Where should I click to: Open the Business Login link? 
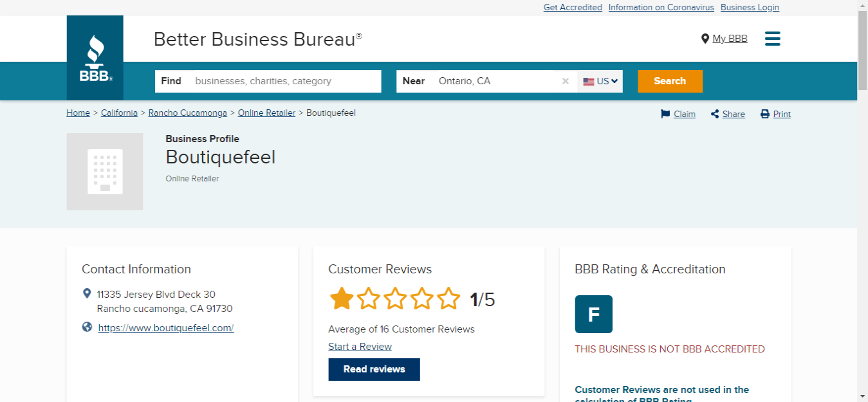(x=750, y=8)
